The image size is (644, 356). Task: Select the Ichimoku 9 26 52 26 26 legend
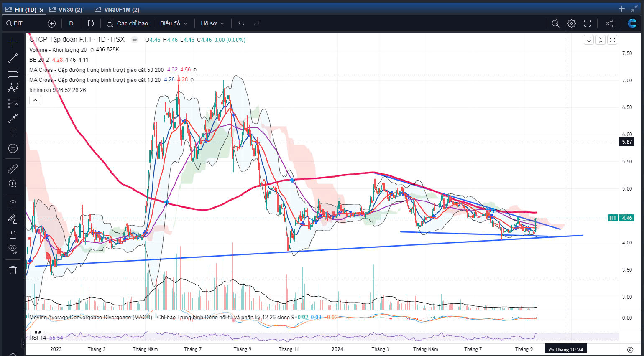point(57,90)
